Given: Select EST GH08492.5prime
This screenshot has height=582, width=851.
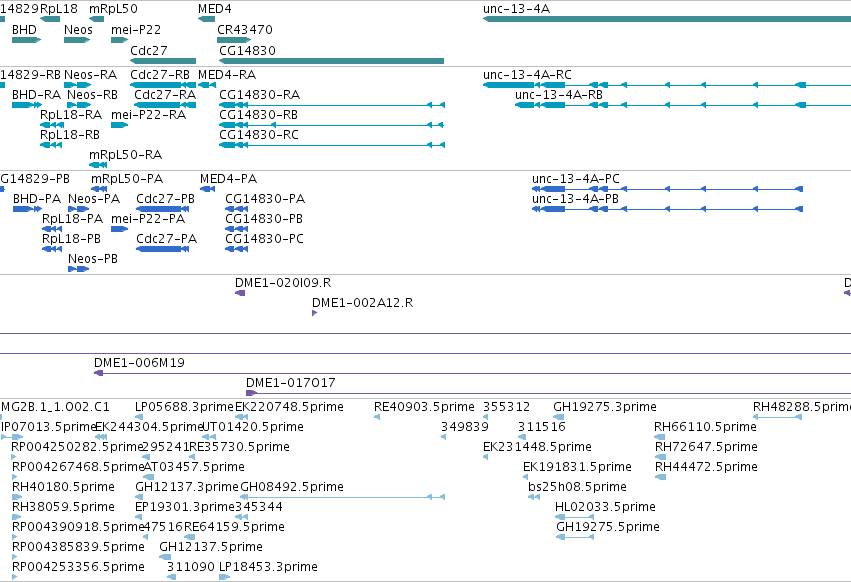Looking at the screenshot, I should click(x=342, y=497).
